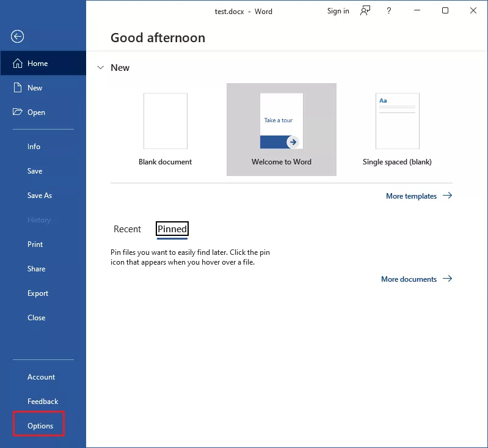Open Word Options
The height and width of the screenshot is (448, 488).
pos(40,426)
